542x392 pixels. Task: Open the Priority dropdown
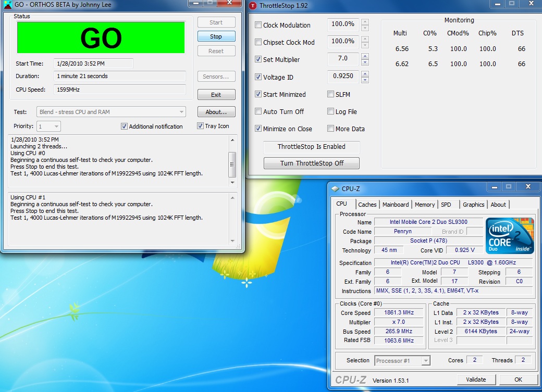click(x=49, y=127)
